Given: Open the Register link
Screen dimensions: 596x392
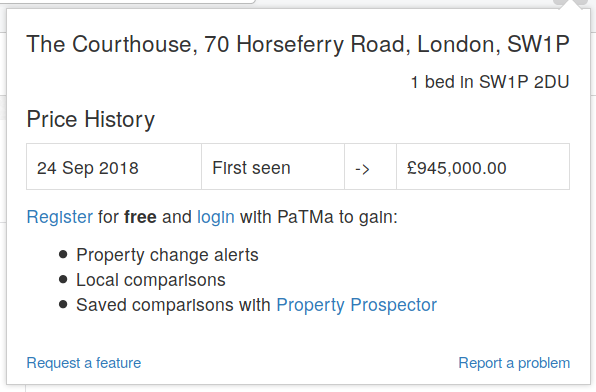Looking at the screenshot, I should 60,217.
